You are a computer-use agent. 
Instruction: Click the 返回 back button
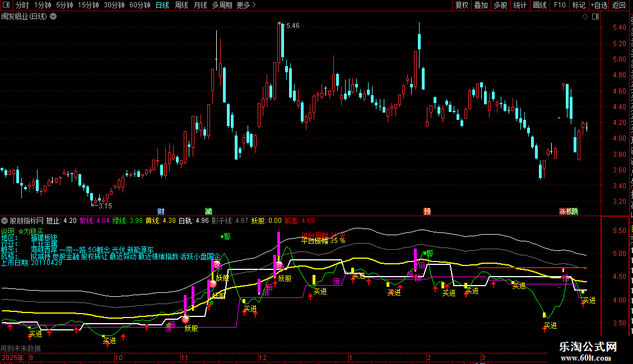coord(619,5)
